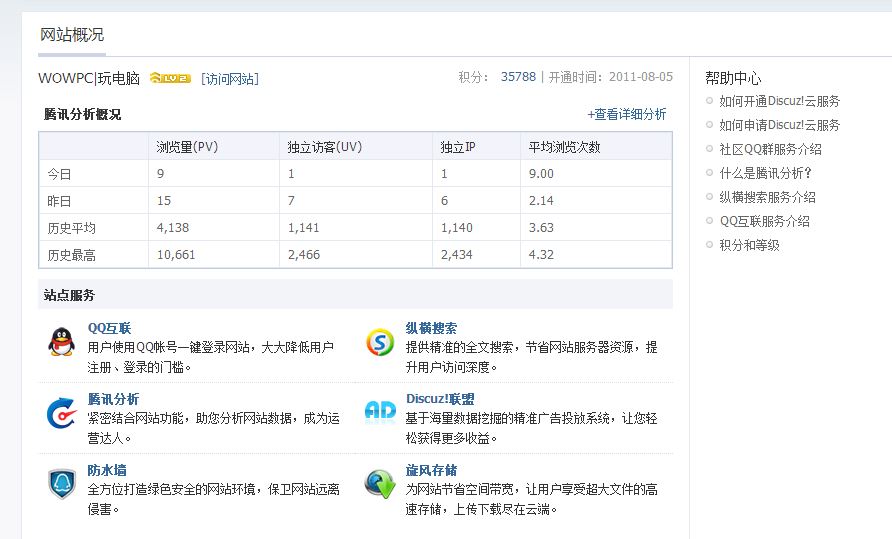Open help article 什么是腾讯分析?
The image size is (892, 539).
point(765,173)
